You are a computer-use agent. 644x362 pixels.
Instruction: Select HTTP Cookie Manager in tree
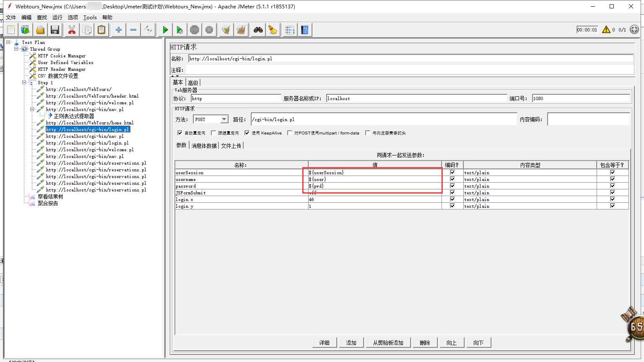(62, 56)
